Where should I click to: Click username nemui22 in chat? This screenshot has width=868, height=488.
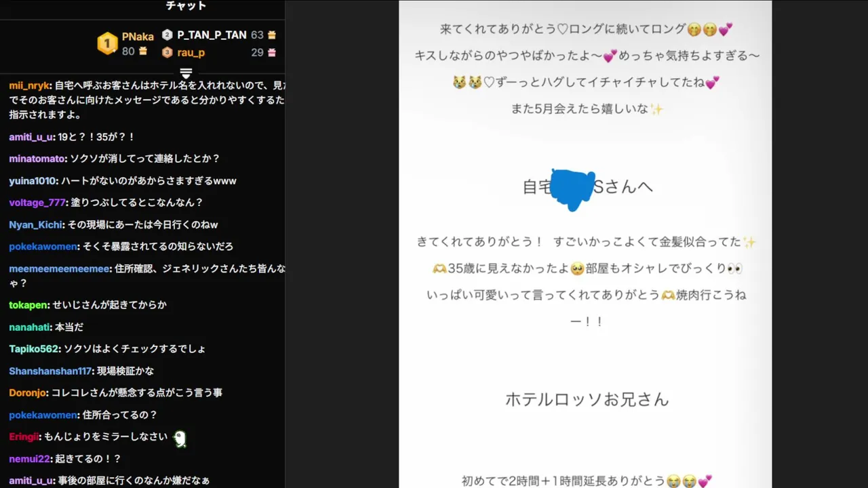pos(29,459)
